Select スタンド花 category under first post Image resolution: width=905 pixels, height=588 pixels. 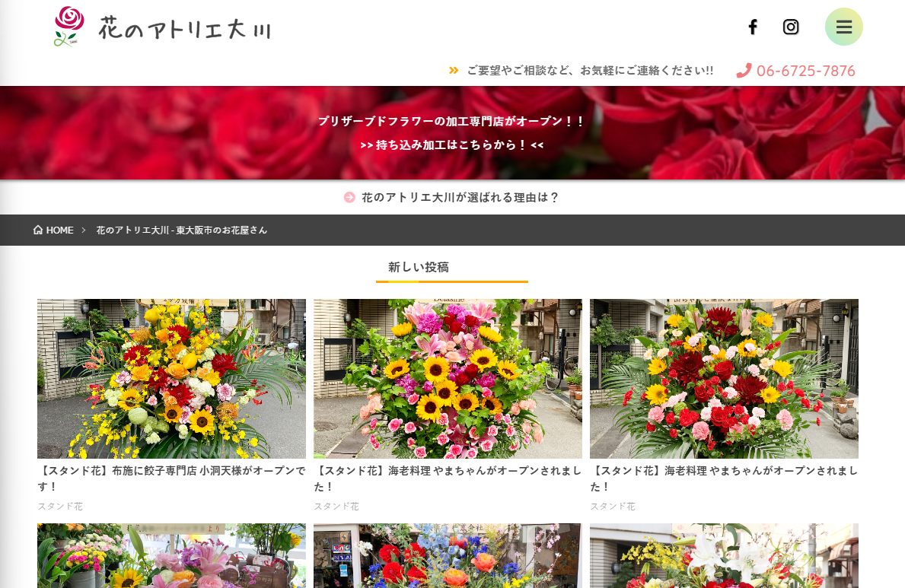point(60,507)
